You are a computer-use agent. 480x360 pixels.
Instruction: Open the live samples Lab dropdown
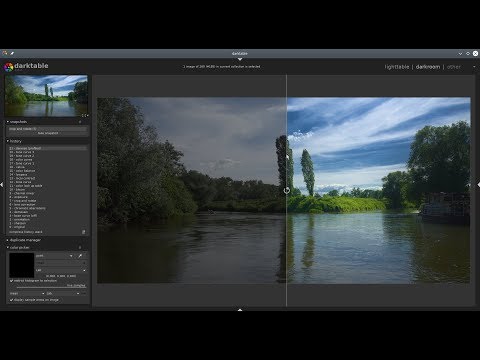point(63,293)
